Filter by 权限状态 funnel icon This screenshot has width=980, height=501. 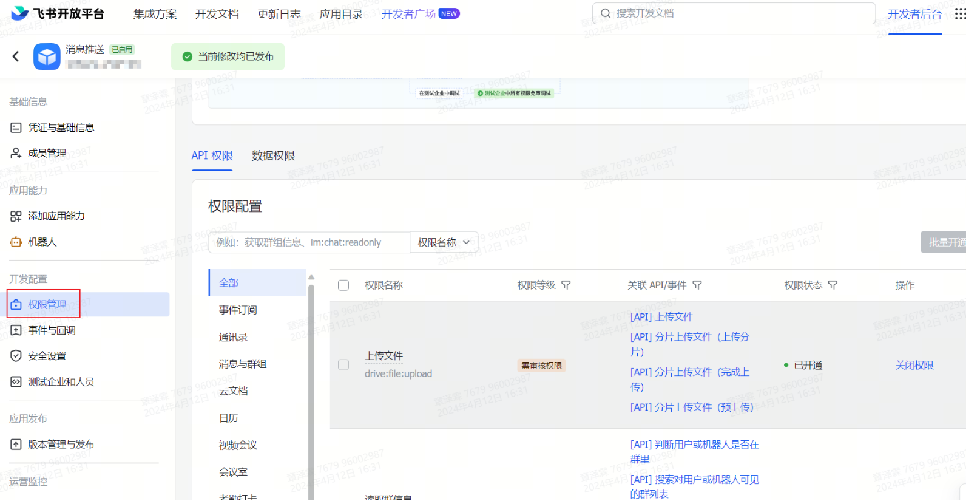tap(833, 285)
